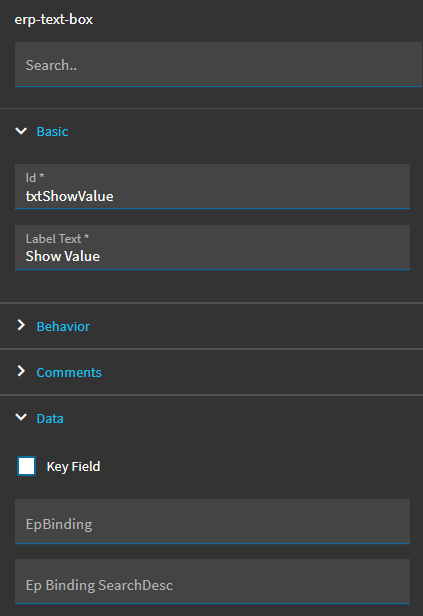Click the erp-text-box title text
Screen dimensions: 423x616
coord(54,20)
